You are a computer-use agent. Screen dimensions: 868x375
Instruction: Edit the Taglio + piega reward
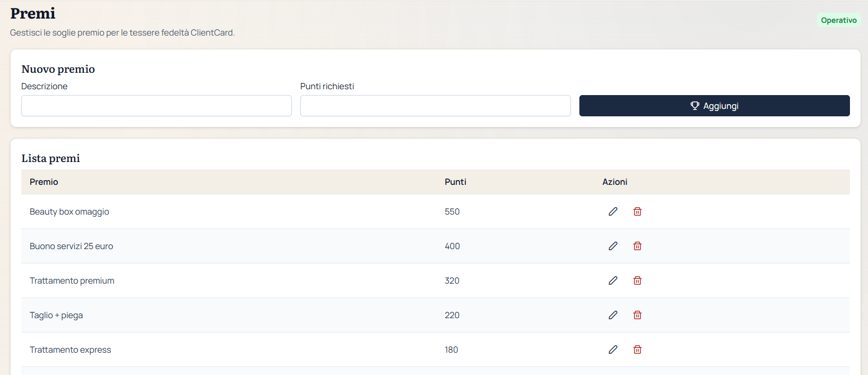tap(613, 315)
